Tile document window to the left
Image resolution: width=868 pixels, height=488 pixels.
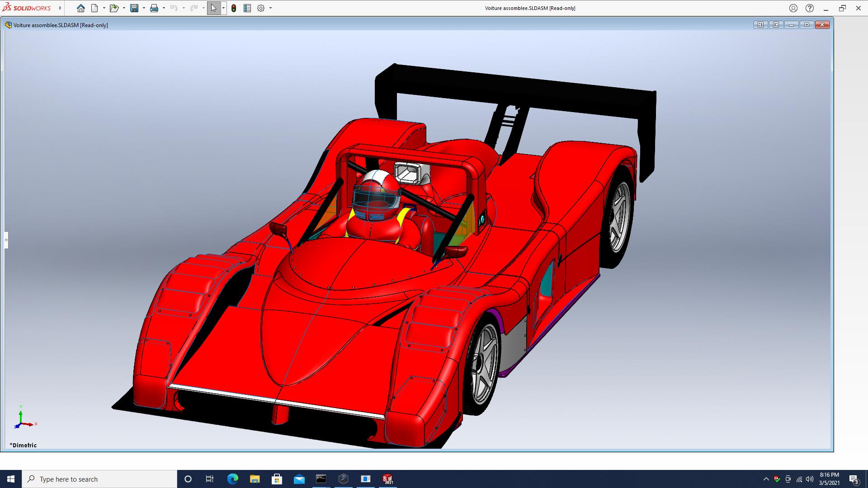pos(760,25)
